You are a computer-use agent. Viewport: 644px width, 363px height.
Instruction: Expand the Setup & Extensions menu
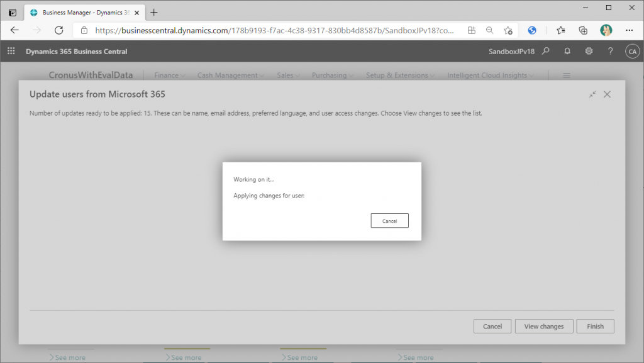tap(401, 75)
